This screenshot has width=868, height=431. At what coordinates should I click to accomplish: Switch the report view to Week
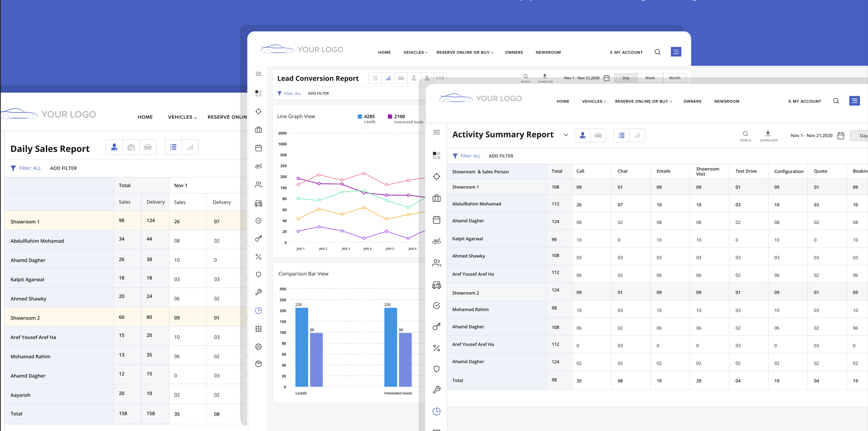click(x=650, y=78)
